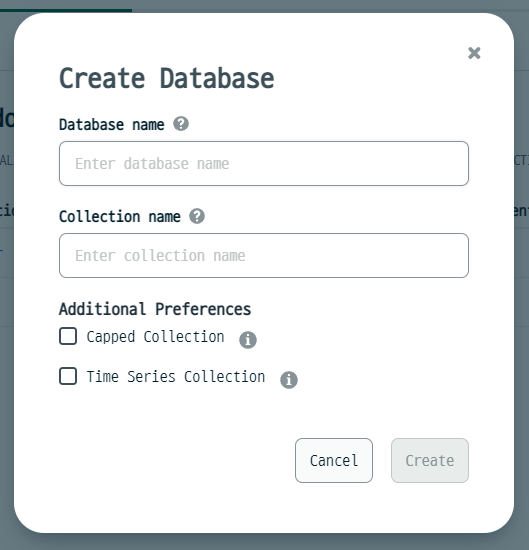529x550 pixels.
Task: Click the Database name label
Action: (x=112, y=125)
